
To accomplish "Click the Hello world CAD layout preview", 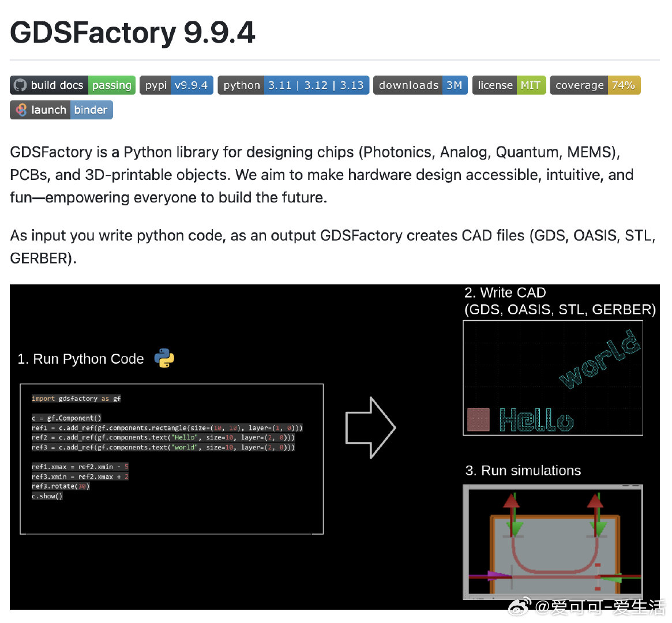I will coord(553,378).
